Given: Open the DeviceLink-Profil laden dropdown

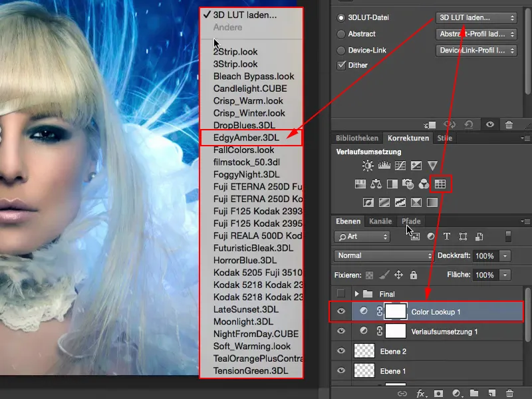Looking at the screenshot, I should point(476,51).
